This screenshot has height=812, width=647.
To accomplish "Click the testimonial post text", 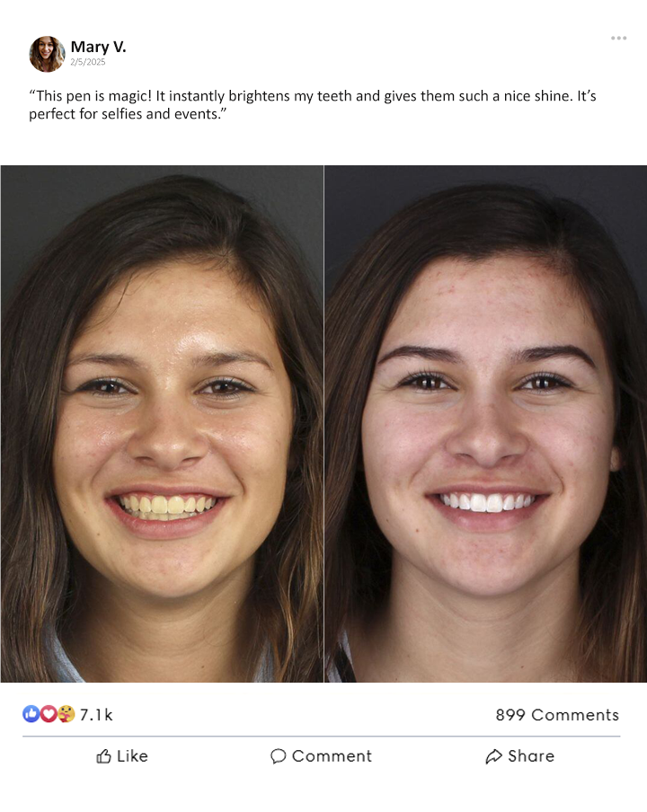I will 313,104.
